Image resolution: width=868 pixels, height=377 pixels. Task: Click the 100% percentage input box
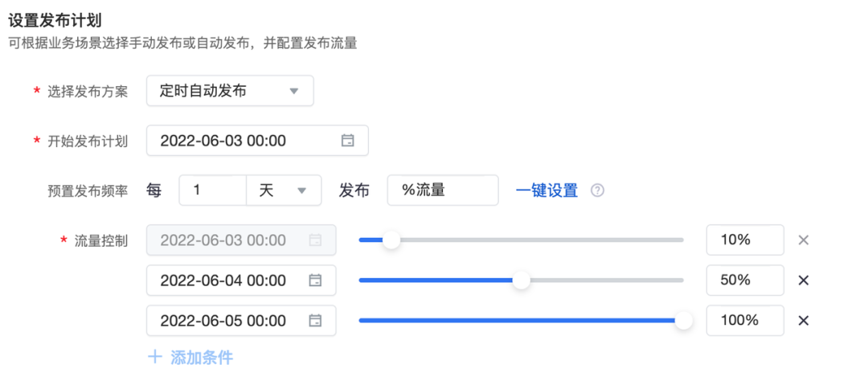[744, 321]
